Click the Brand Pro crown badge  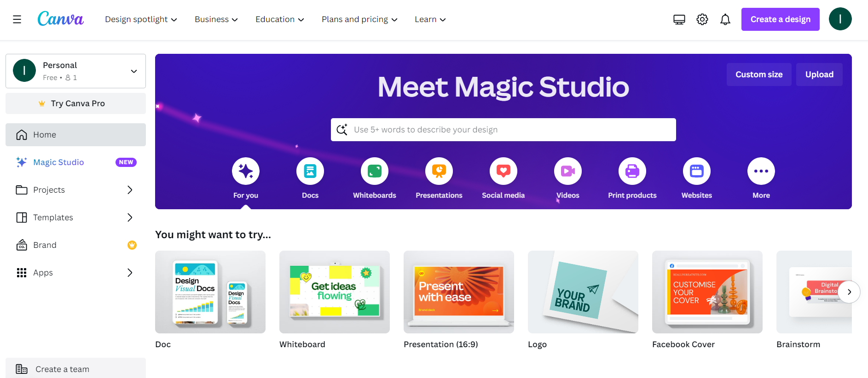tap(132, 245)
